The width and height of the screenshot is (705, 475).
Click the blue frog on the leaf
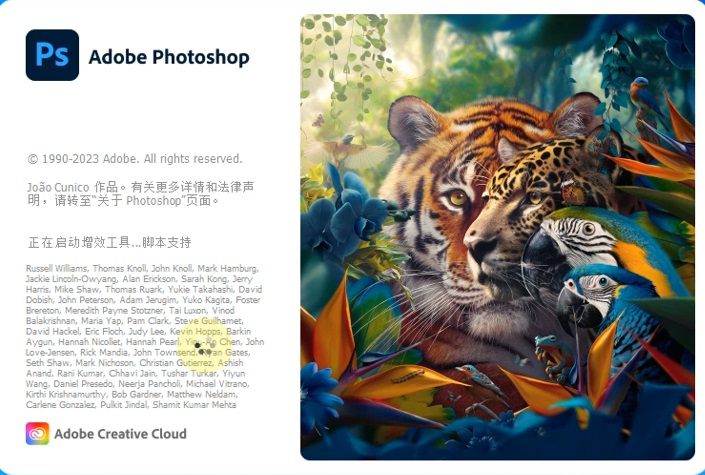pos(551,355)
